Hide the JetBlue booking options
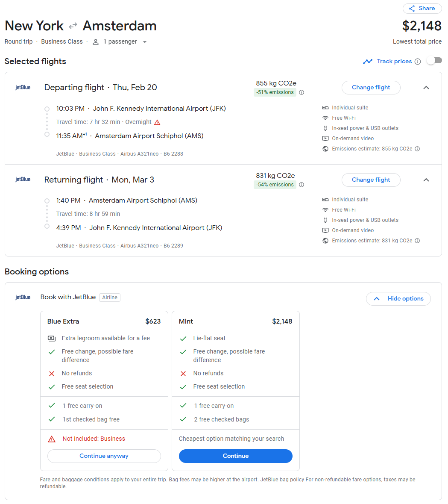Screen dimensions: 448x504 pyautogui.click(x=398, y=299)
